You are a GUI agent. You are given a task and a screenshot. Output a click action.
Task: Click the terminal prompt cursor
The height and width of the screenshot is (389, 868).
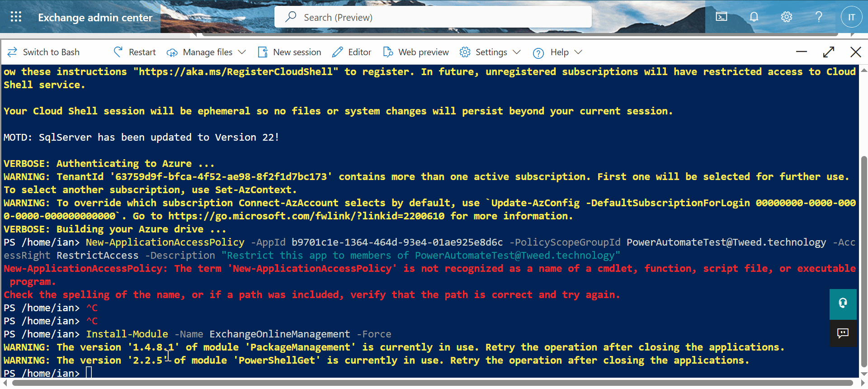(89, 373)
